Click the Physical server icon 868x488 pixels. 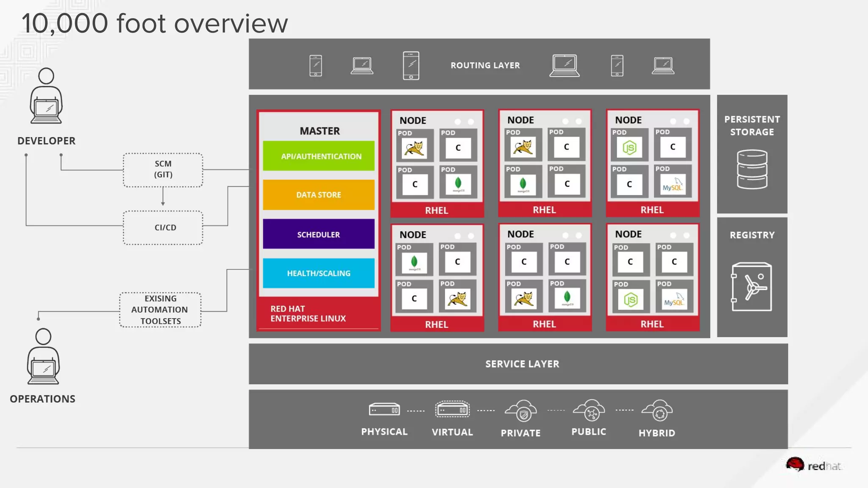point(384,410)
